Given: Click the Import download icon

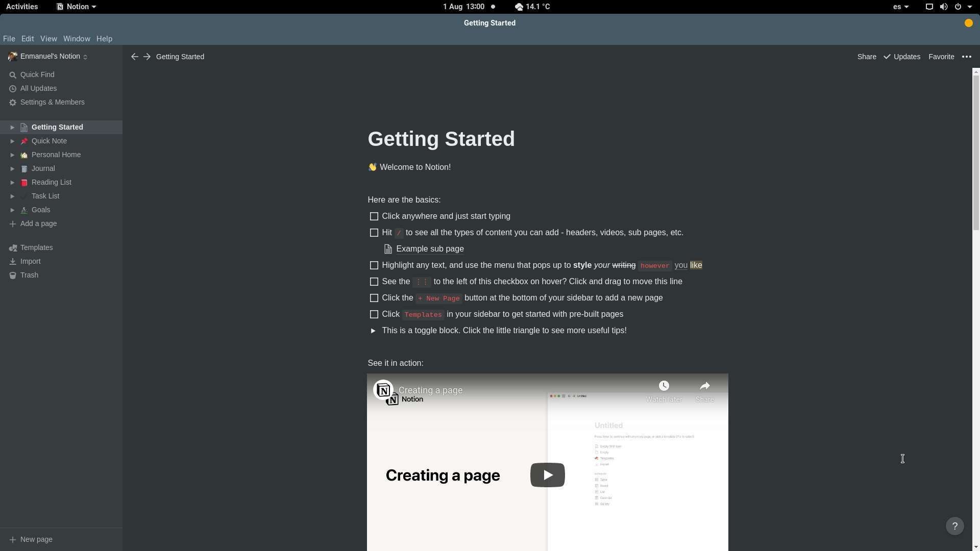Looking at the screenshot, I should point(13,262).
